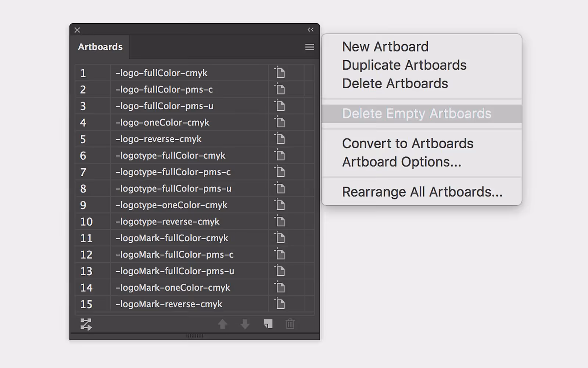
Task: Select the Artboards tab
Action: pyautogui.click(x=100, y=47)
